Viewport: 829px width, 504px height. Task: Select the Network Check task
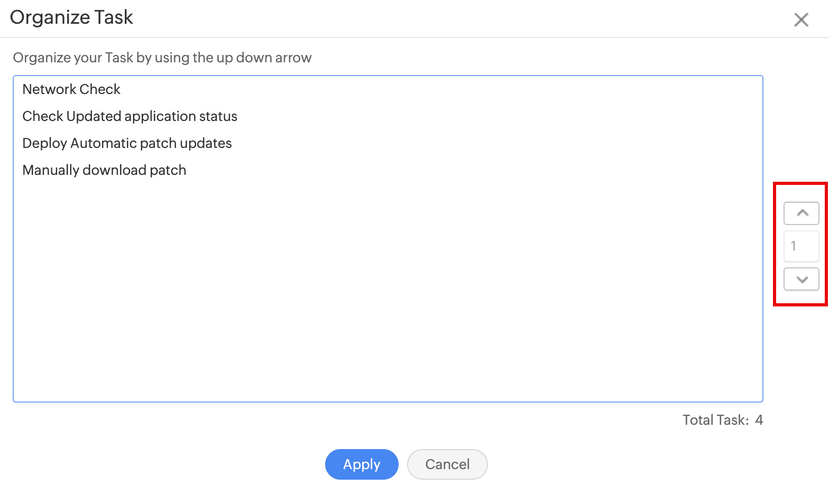tap(71, 89)
